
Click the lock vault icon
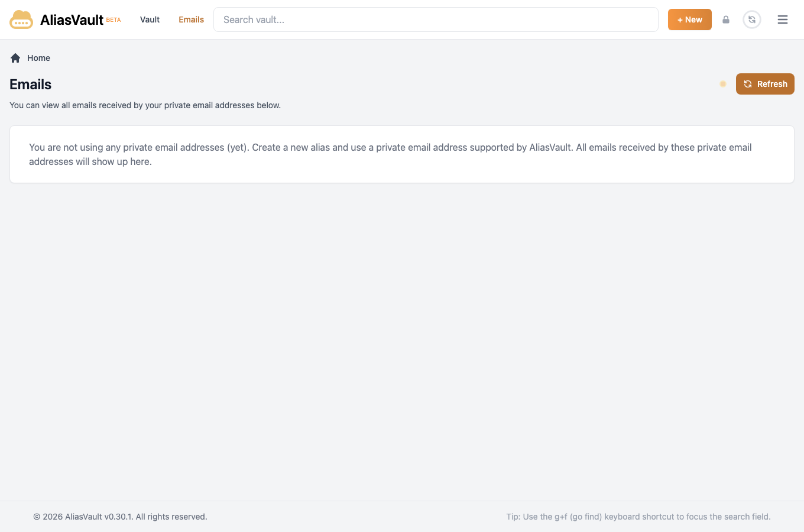point(726,20)
